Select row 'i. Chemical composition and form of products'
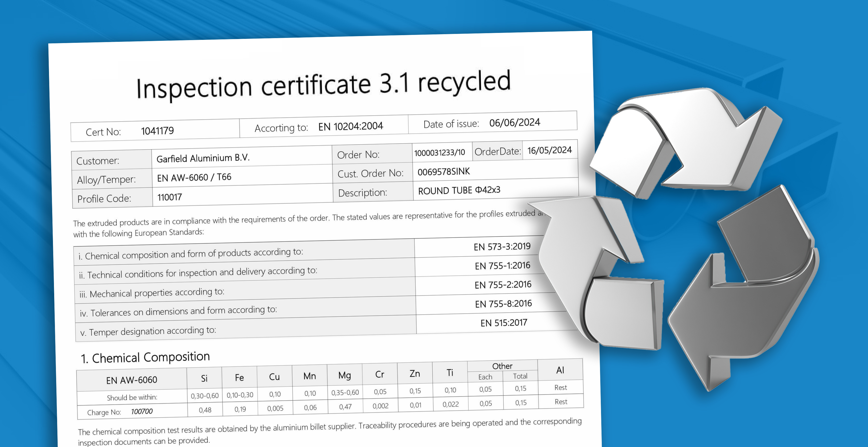This screenshot has height=447, width=868. 244,252
